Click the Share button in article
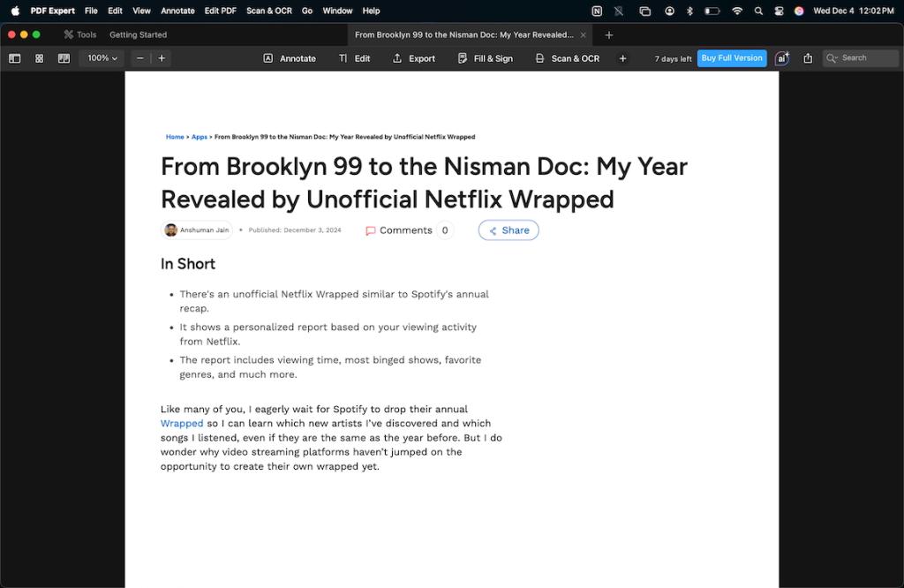904x588 pixels. [508, 230]
